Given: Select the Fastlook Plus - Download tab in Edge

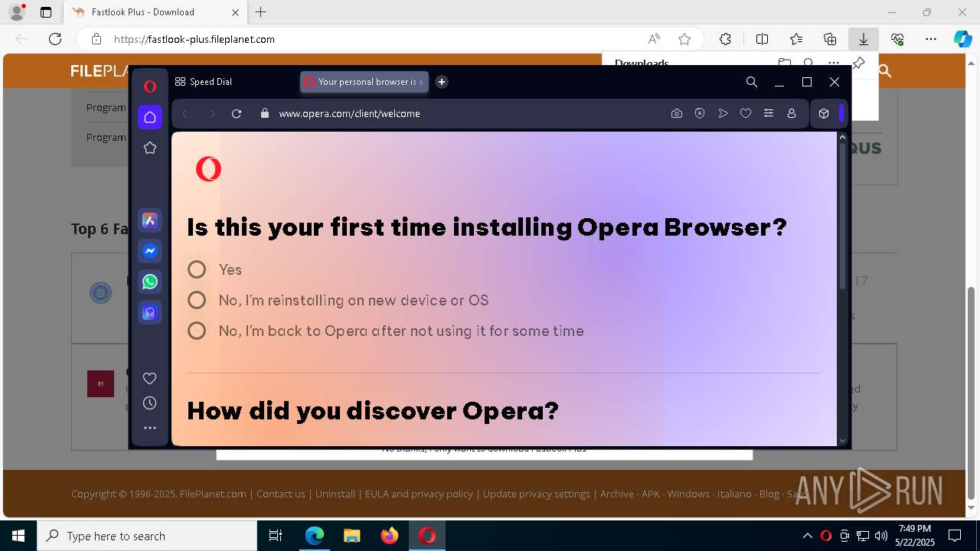Looking at the screenshot, I should point(155,12).
